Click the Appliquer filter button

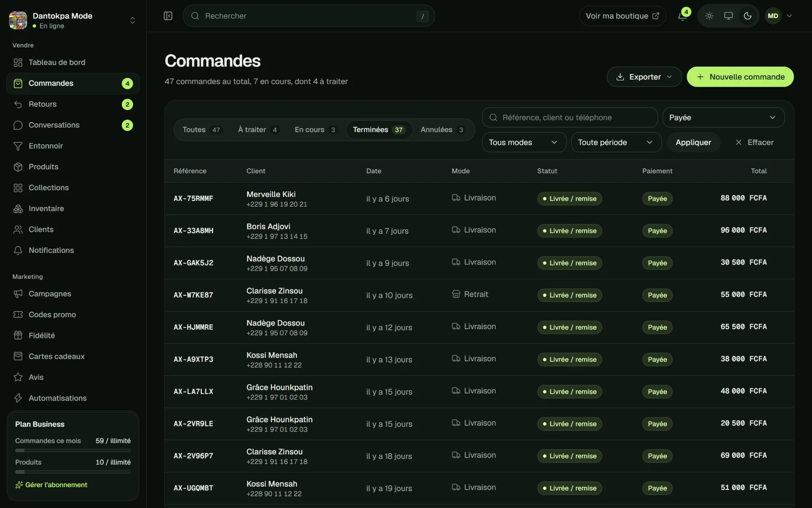click(693, 142)
